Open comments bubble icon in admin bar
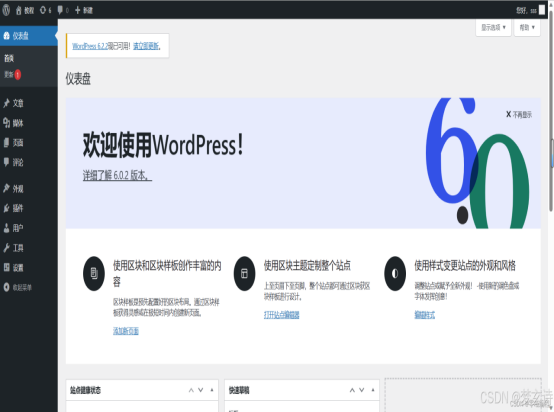Viewport: 554px width, 412px height. (60, 10)
